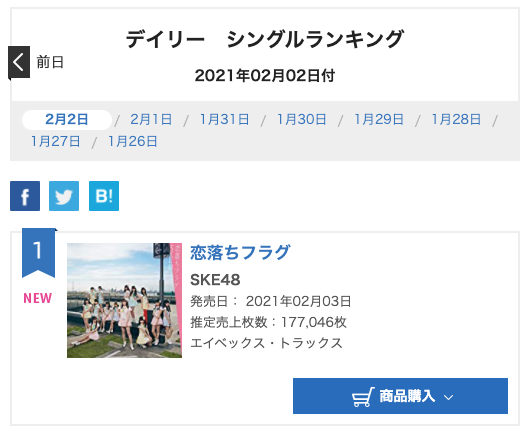The height and width of the screenshot is (430, 527).
Task: Open the 1月29日 daily ranking
Action: tap(379, 120)
